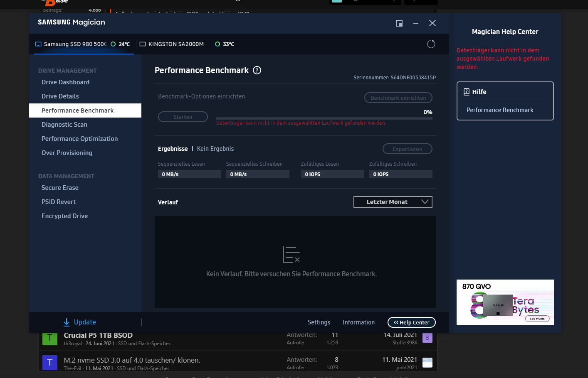Image resolution: width=588 pixels, height=378 pixels.
Task: Click the benchmark progress bar
Action: [x=324, y=118]
